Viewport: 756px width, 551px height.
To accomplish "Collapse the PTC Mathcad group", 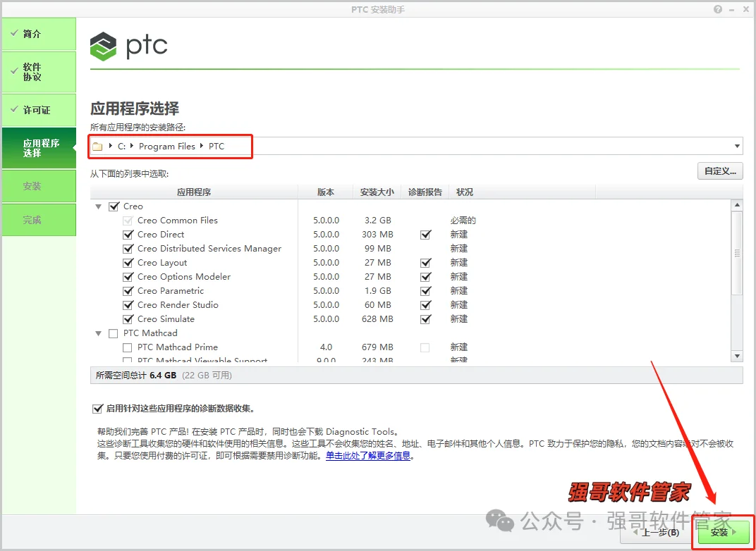I will coord(99,333).
